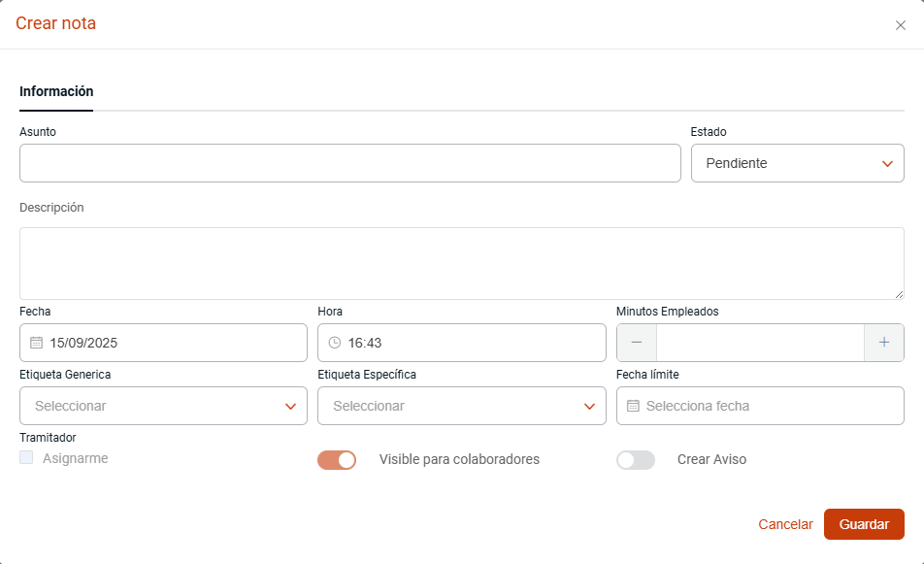Click the Asignarme label text
The width and height of the screenshot is (924, 564).
[76, 458]
